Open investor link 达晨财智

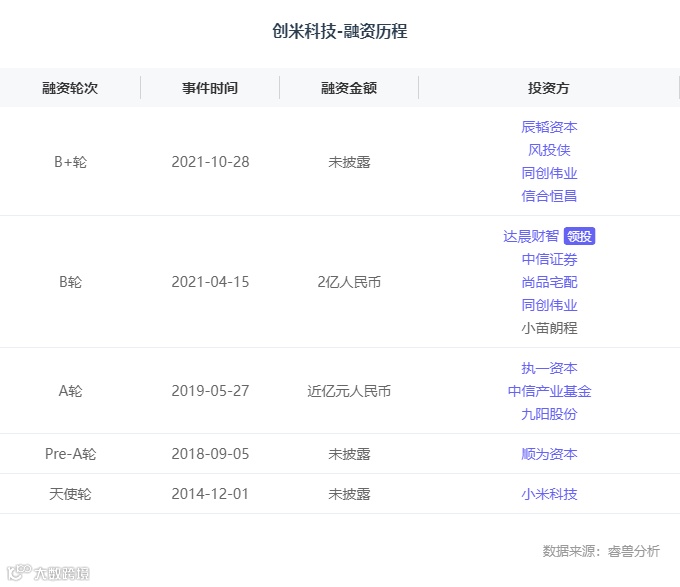(531, 236)
